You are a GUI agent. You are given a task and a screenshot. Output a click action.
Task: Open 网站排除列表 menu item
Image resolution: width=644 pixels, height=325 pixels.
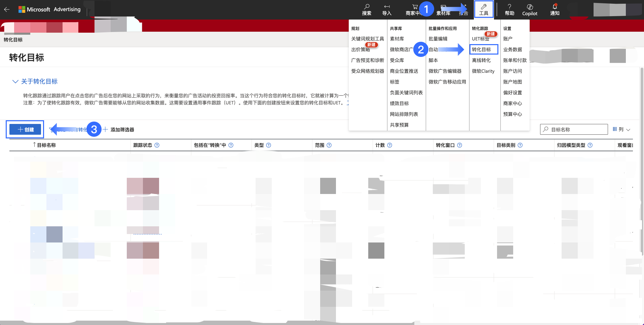[x=404, y=114]
